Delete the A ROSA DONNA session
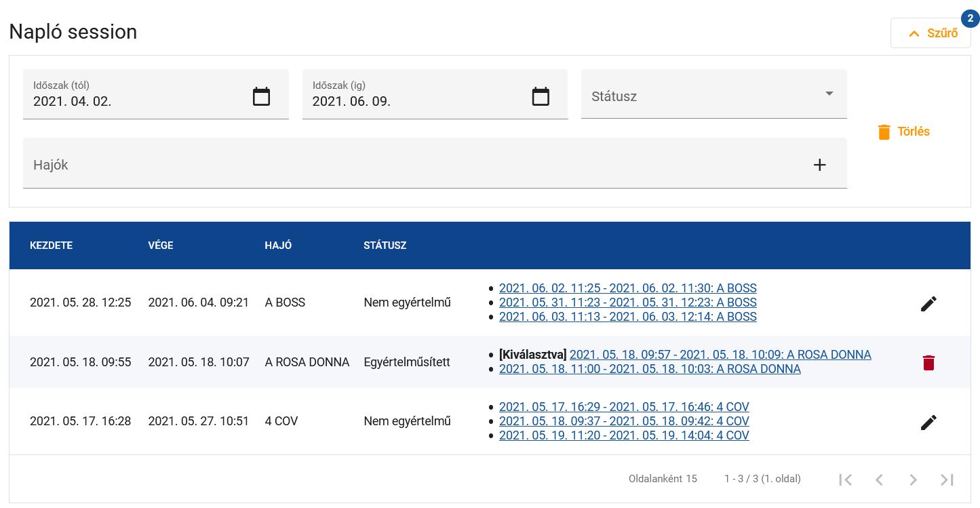980x508 pixels. coord(928,363)
